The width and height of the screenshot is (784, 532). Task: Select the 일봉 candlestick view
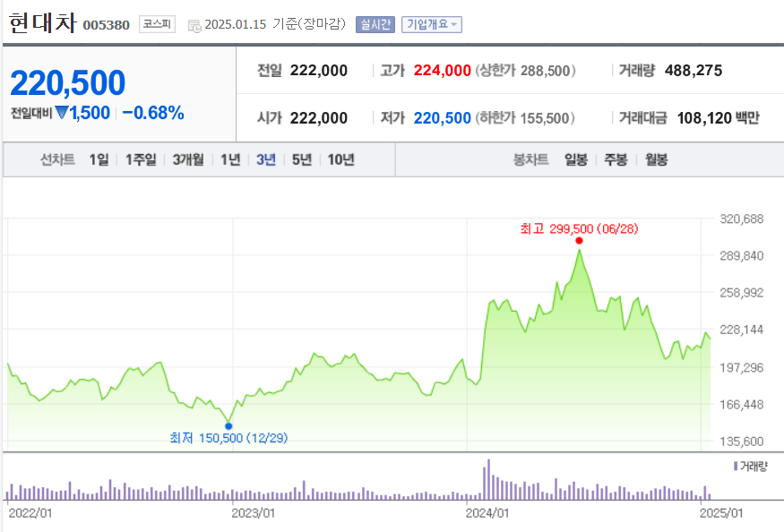[x=575, y=159]
